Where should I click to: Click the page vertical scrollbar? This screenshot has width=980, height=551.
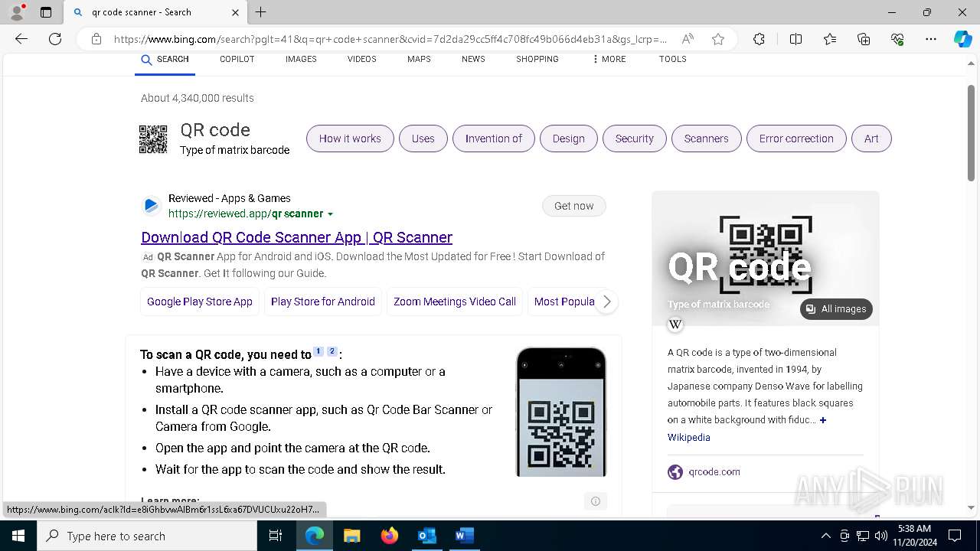point(971,134)
